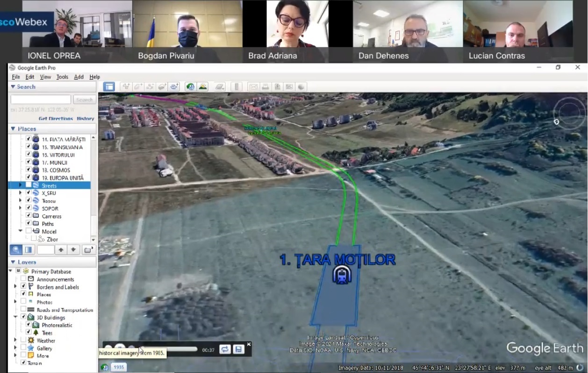Uncheck the Terrain layer
Image resolution: width=588 pixels, height=373 pixels.
[23, 363]
